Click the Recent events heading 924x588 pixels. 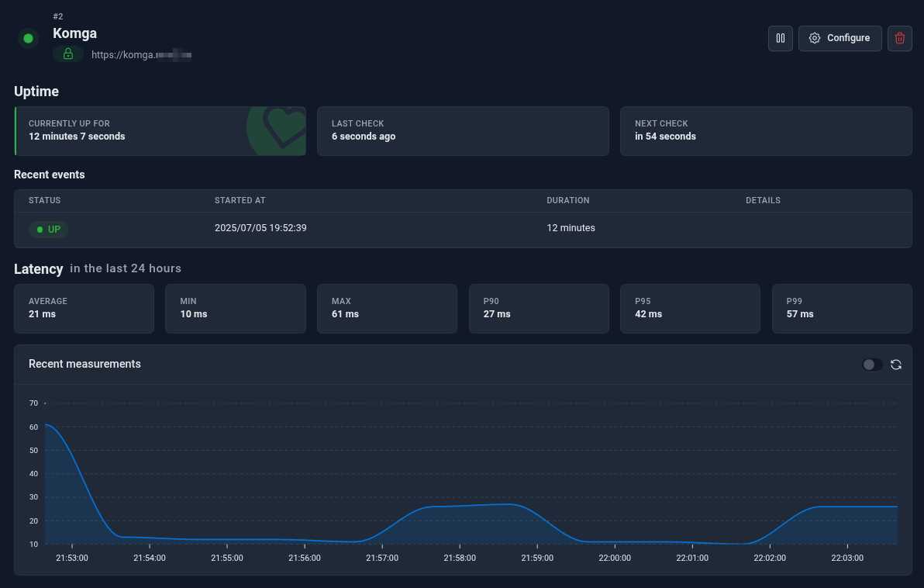tap(50, 175)
